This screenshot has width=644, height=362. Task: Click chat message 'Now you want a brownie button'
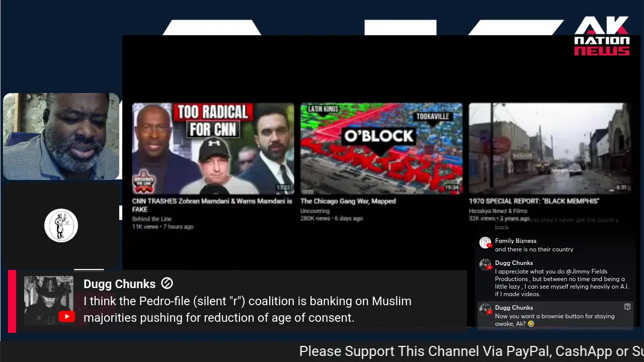[554, 320]
